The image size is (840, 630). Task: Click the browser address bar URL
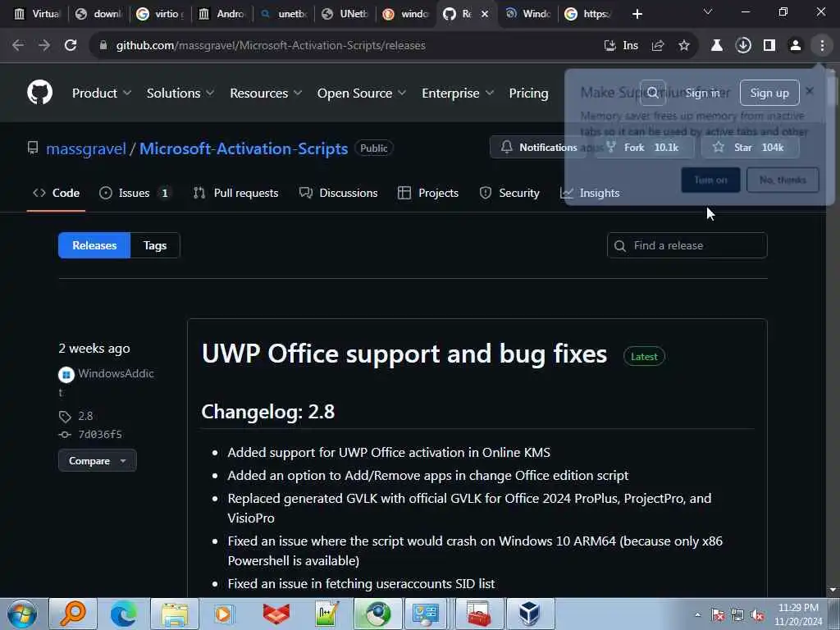point(271,46)
